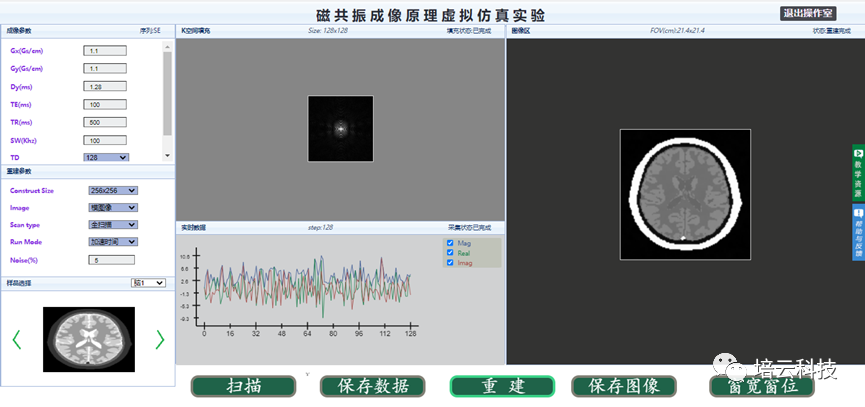This screenshot has width=865, height=407.
Task: Toggle the Real signal checkbox
Action: (x=451, y=253)
